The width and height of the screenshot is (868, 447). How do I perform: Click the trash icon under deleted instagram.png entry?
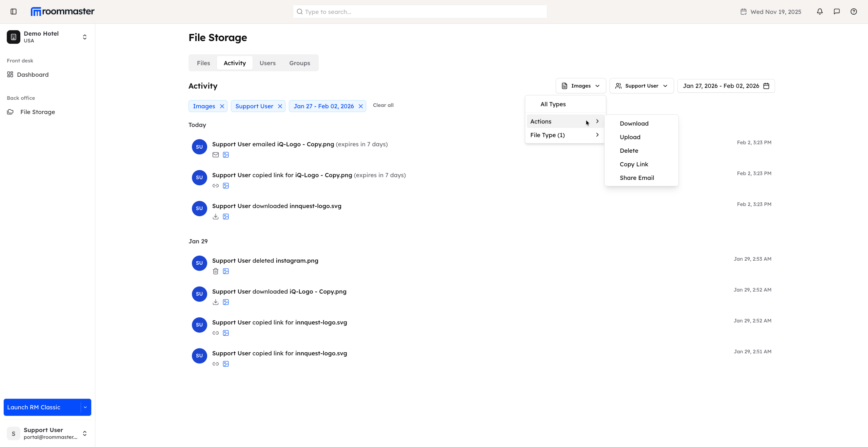[216, 271]
